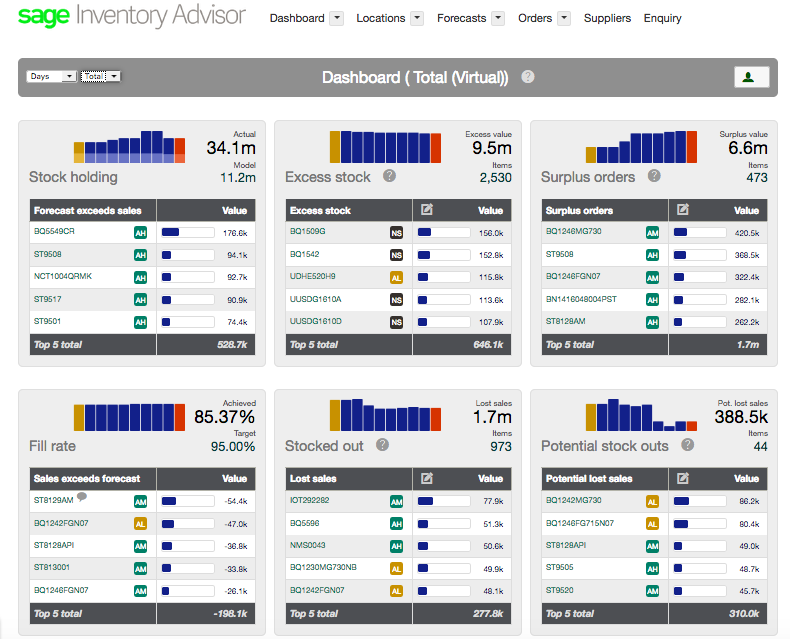Viewport: 790px width, 639px height.
Task: Click the comment bubble next to ST8129AM
Action: click(82, 497)
